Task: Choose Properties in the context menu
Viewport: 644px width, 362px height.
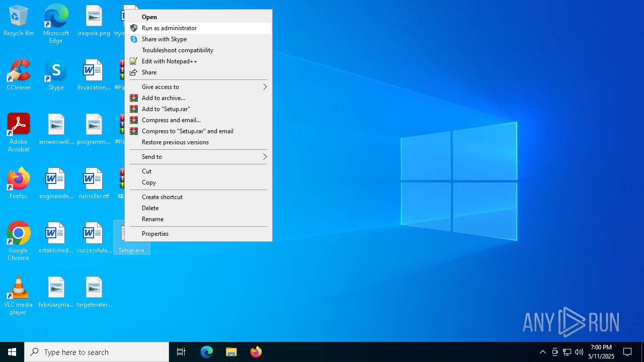Action: [x=198, y=234]
